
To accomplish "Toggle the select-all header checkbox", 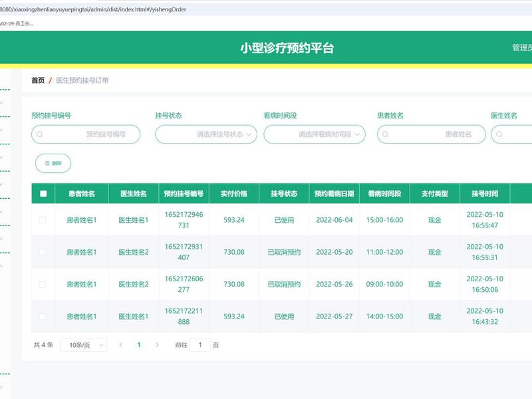I will [43, 194].
